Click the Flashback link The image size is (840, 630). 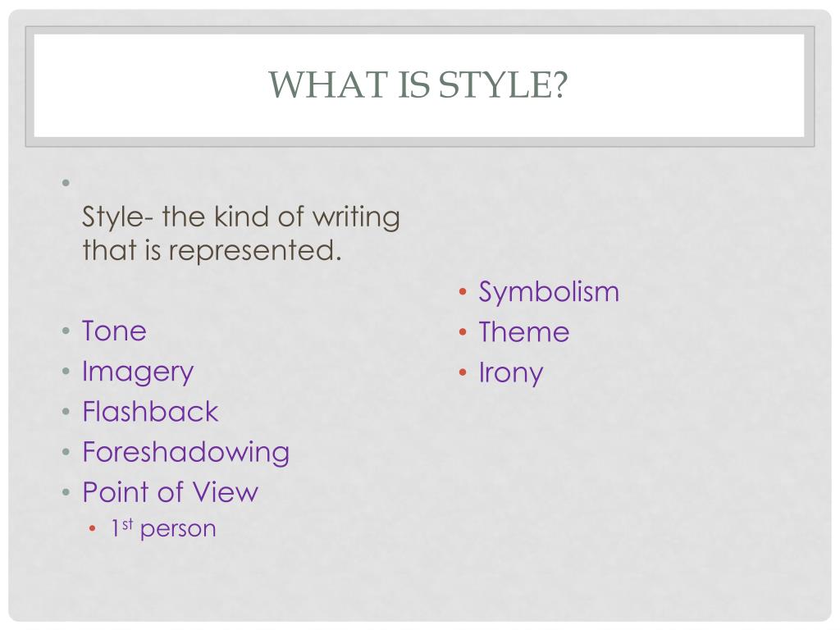150,412
